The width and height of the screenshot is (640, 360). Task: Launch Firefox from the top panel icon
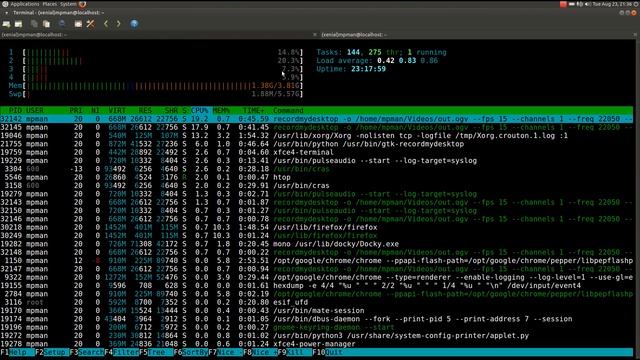[82, 4]
